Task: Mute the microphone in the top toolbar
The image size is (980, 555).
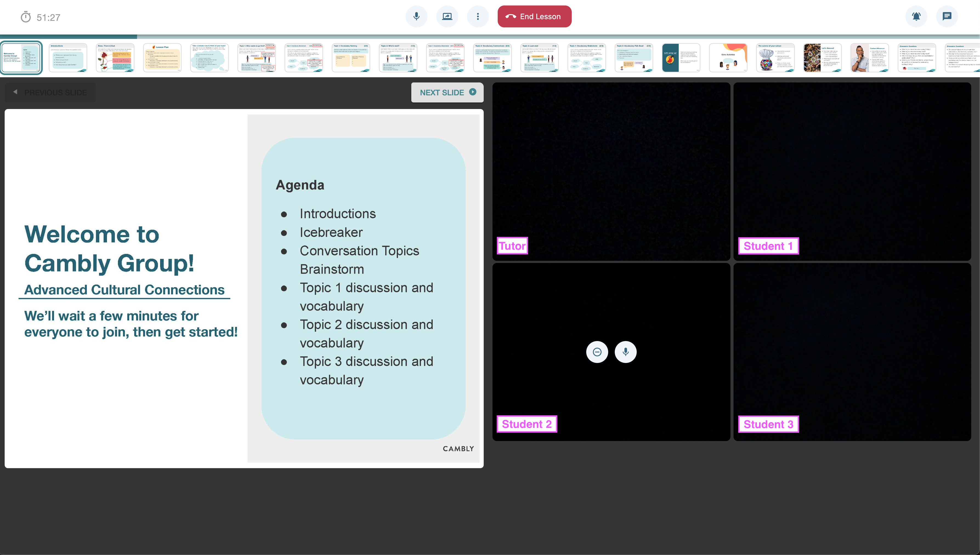Action: point(416,16)
